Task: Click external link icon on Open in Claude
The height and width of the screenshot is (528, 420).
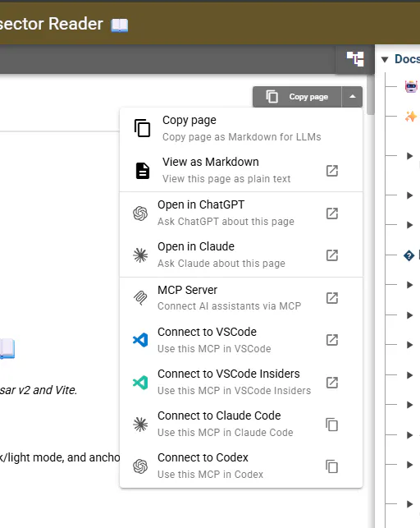Action: tap(332, 255)
